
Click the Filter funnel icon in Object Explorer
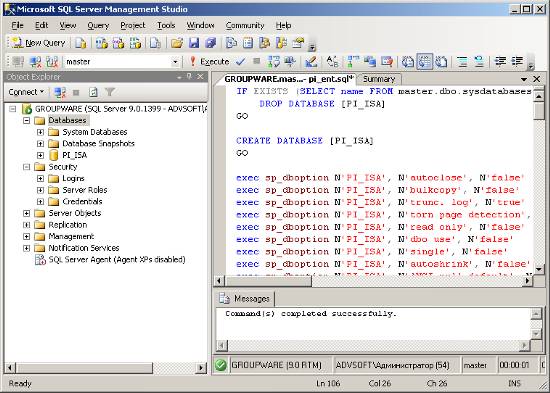click(110, 92)
